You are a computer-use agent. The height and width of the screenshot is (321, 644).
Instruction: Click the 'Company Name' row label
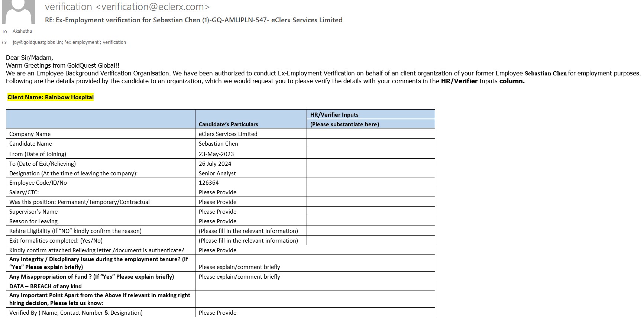(x=30, y=134)
